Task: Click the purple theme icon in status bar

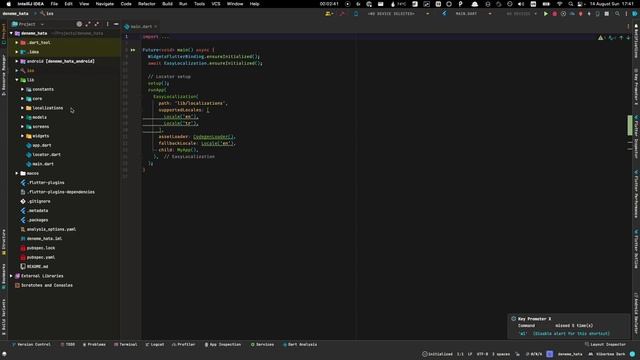Action: [549, 354]
